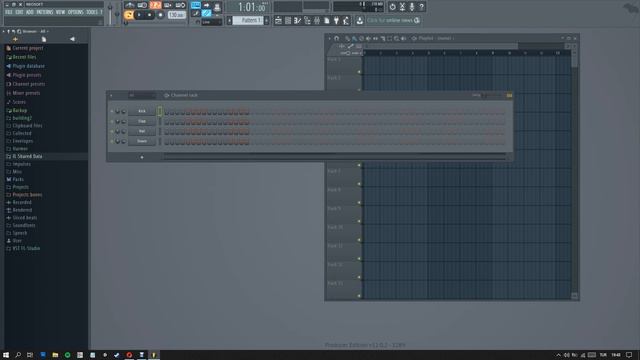Click the microphone icon in top toolbar
640x360 pixels.
click(x=412, y=7)
